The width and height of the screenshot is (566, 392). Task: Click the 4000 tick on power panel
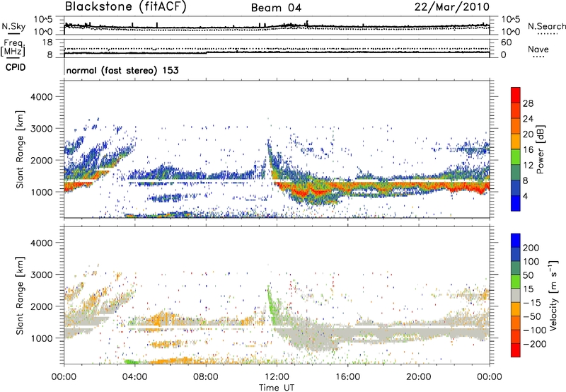(x=41, y=97)
